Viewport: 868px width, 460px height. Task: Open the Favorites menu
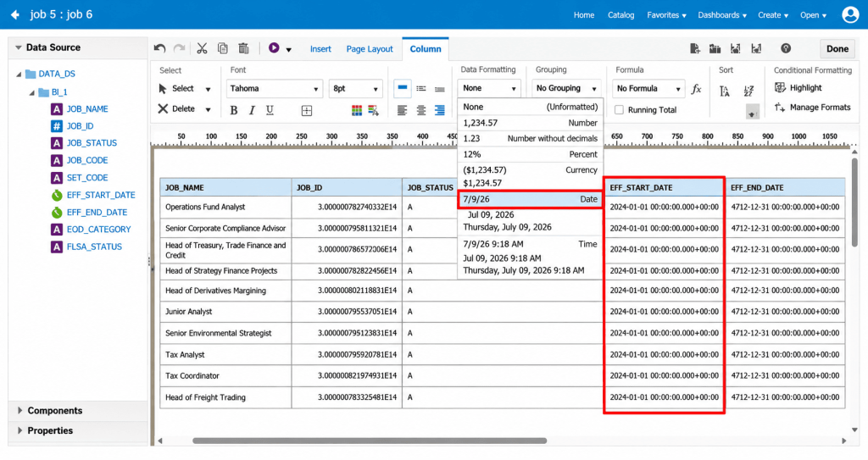(x=666, y=15)
